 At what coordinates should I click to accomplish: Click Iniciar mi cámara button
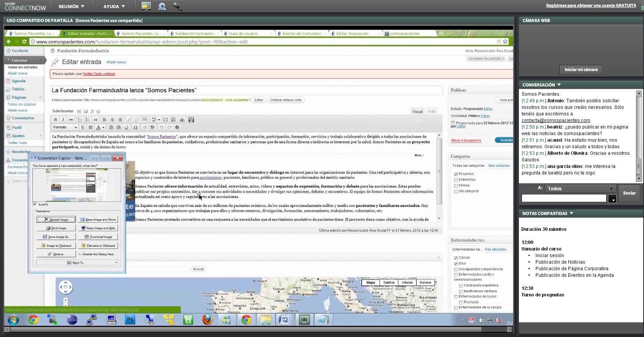click(581, 69)
